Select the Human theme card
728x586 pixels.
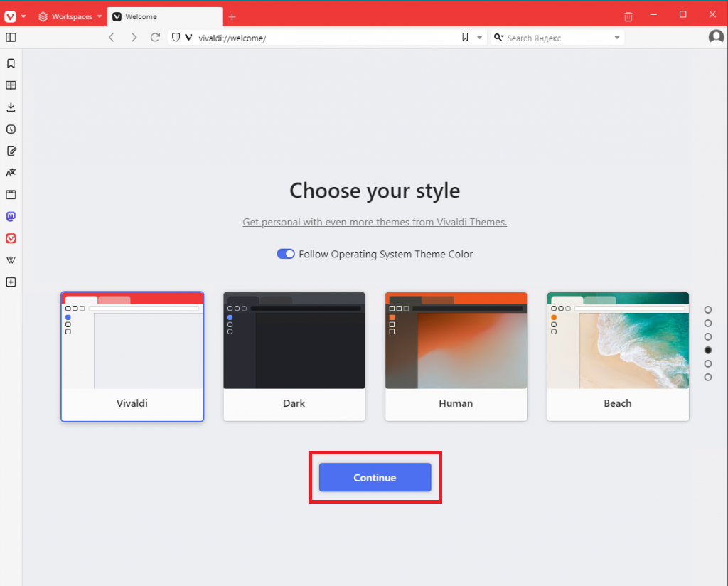click(x=456, y=356)
